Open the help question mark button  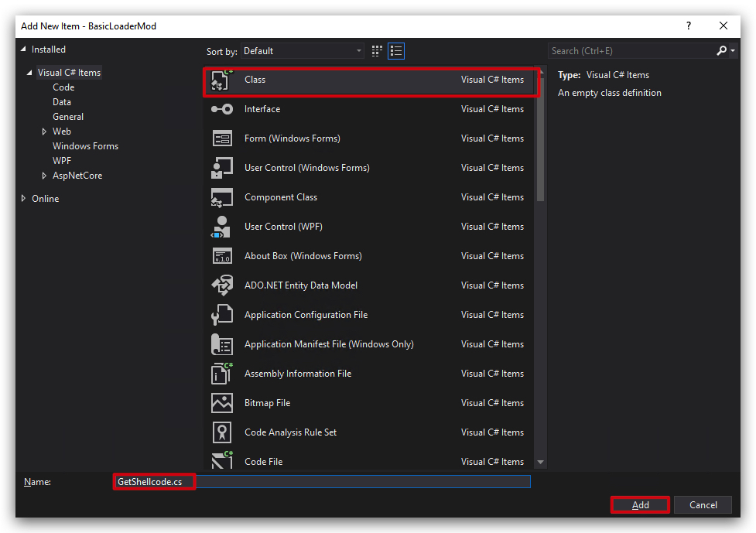coord(689,26)
